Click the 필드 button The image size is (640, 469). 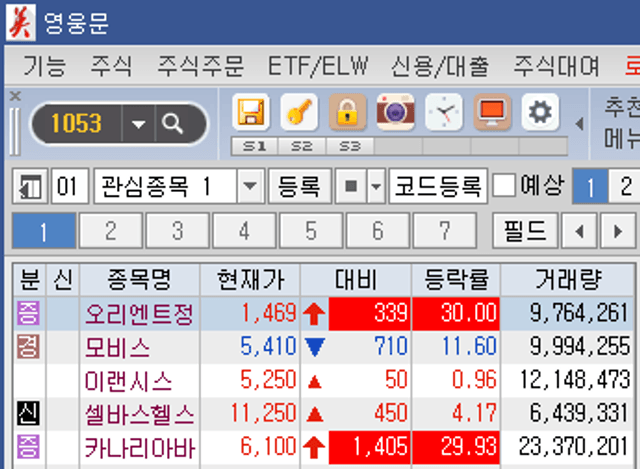525,231
